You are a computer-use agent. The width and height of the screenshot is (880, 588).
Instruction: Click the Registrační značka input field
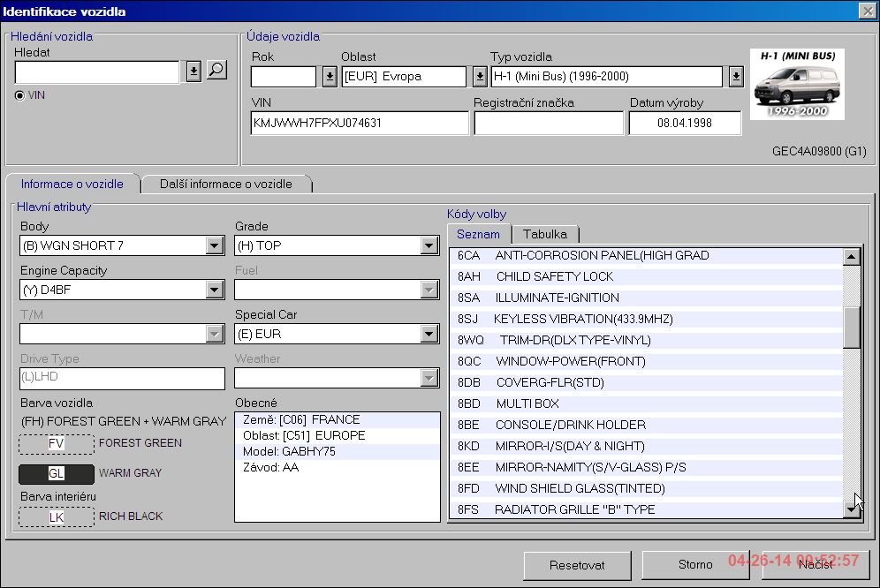(549, 123)
